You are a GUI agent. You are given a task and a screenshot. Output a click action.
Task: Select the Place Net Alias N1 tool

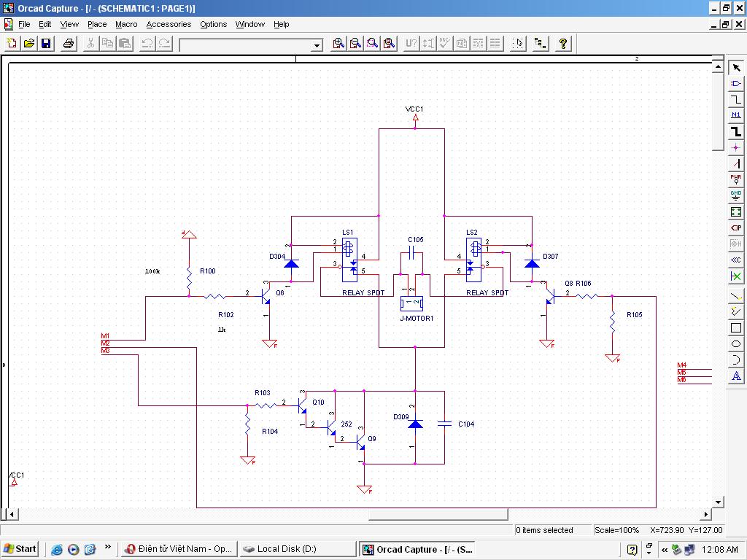click(736, 116)
